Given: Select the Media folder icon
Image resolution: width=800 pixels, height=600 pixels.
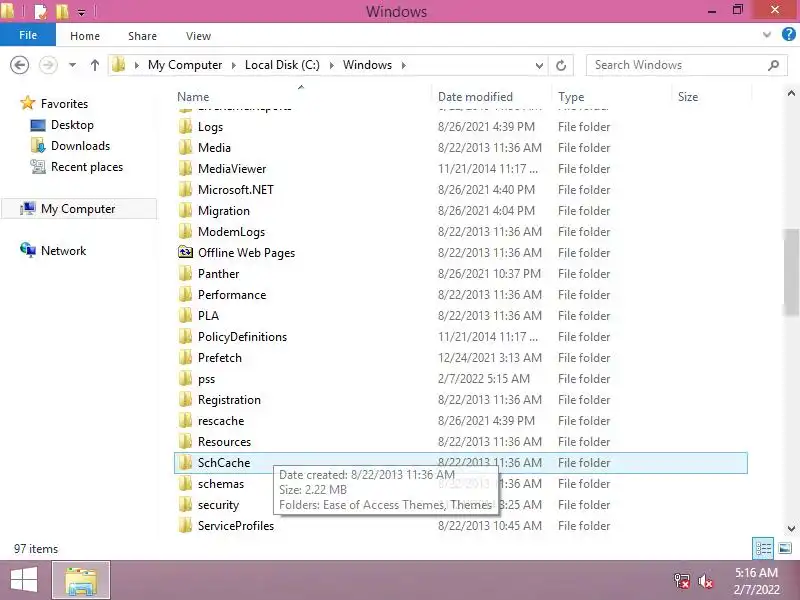Looking at the screenshot, I should [x=185, y=147].
